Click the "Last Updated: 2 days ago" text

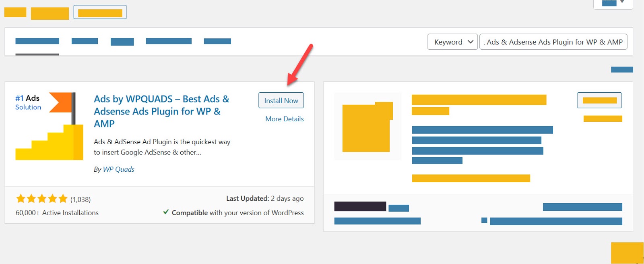[x=265, y=198]
